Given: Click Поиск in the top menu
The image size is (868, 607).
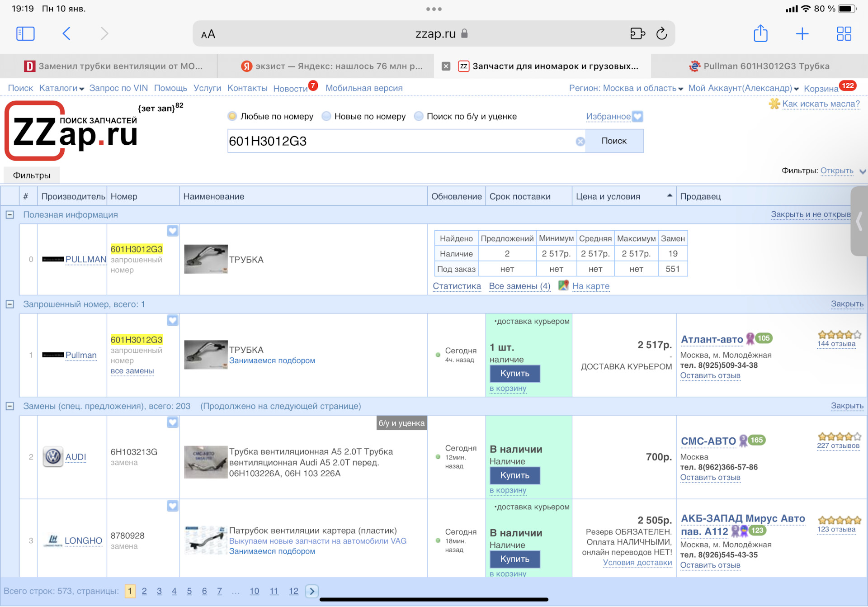Looking at the screenshot, I should tap(20, 88).
